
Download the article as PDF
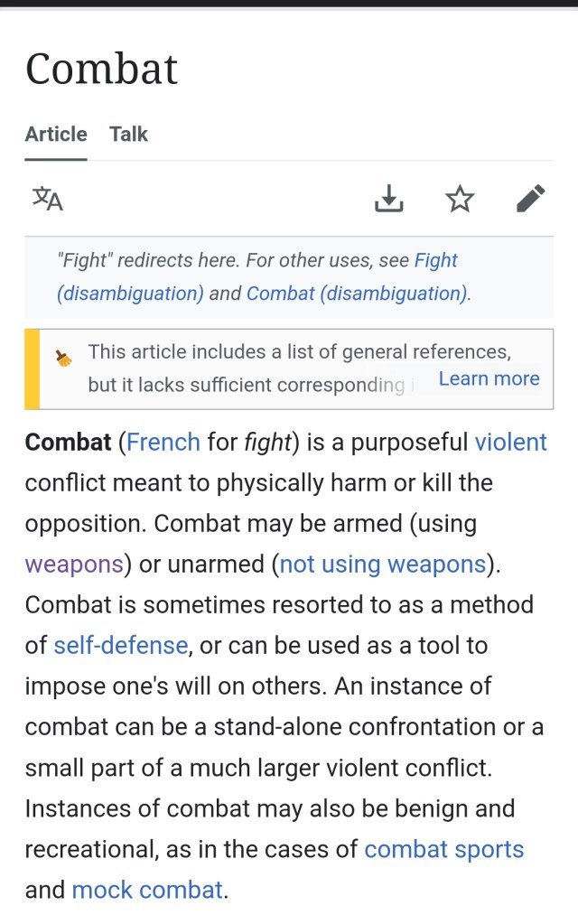[388, 198]
